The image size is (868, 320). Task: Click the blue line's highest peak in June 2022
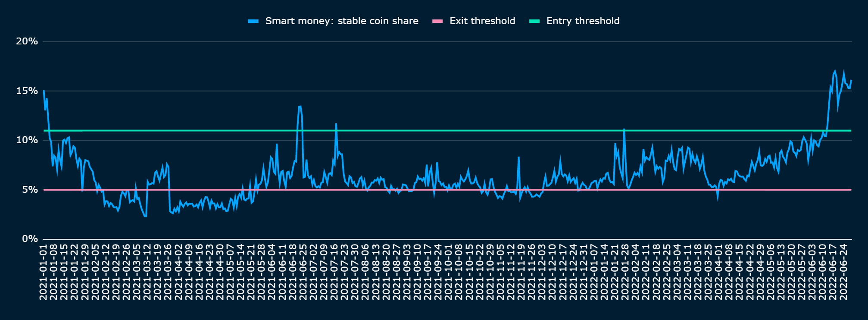835,71
